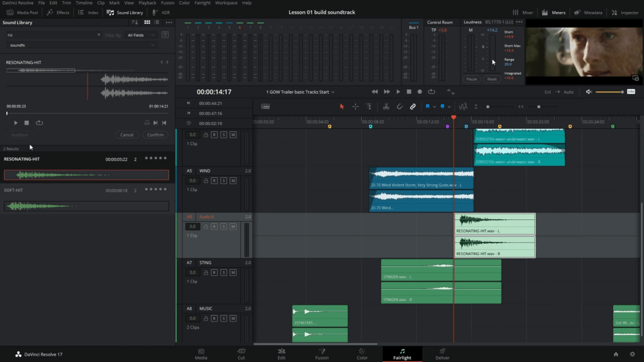The height and width of the screenshot is (362, 644).
Task: Toggle the link clips chain icon
Action: coord(413,107)
